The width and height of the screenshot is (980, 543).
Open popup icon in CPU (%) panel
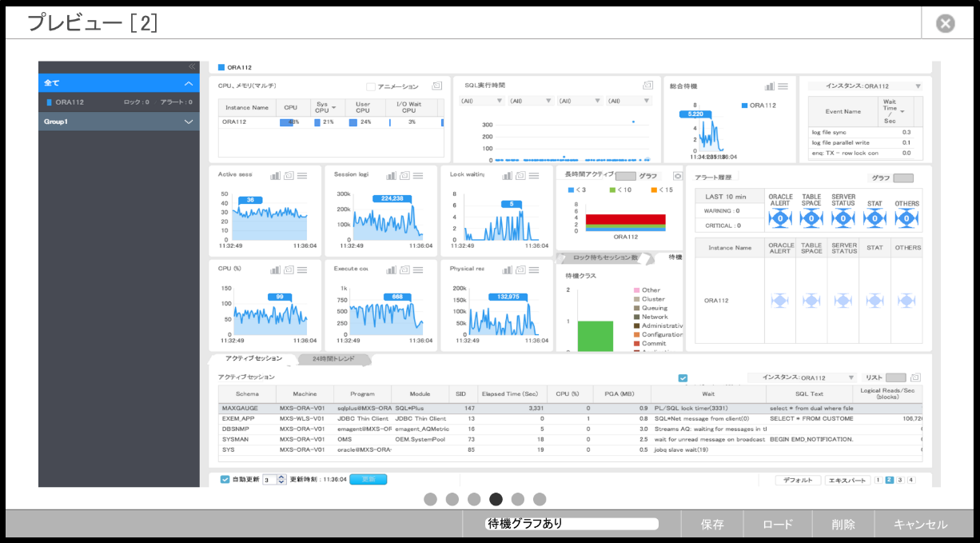(x=289, y=270)
